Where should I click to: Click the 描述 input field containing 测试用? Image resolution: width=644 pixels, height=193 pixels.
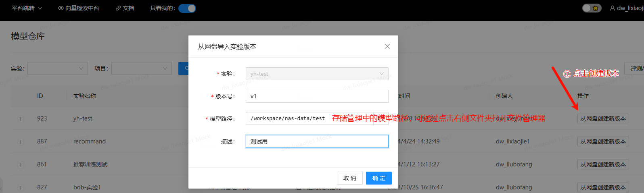[317, 141]
